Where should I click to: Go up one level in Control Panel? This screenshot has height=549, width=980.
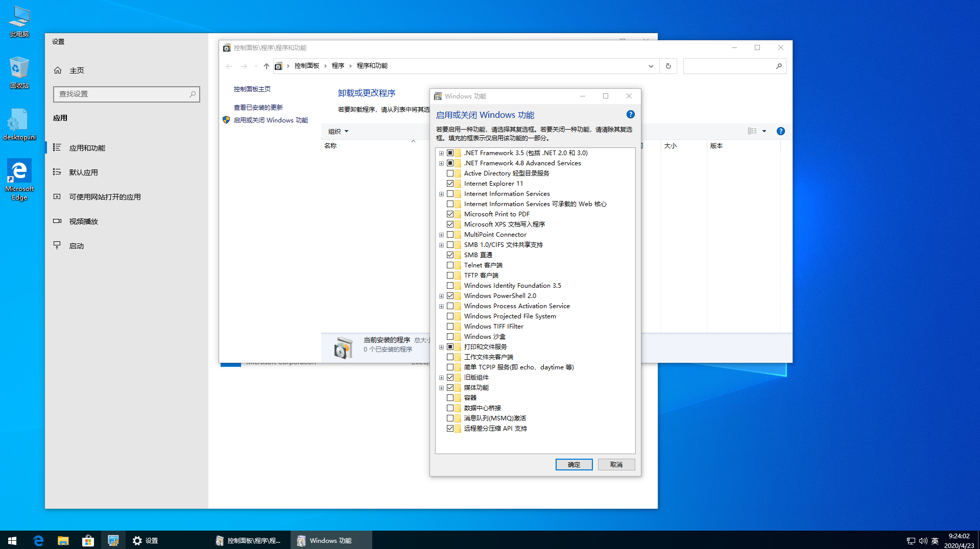click(266, 66)
